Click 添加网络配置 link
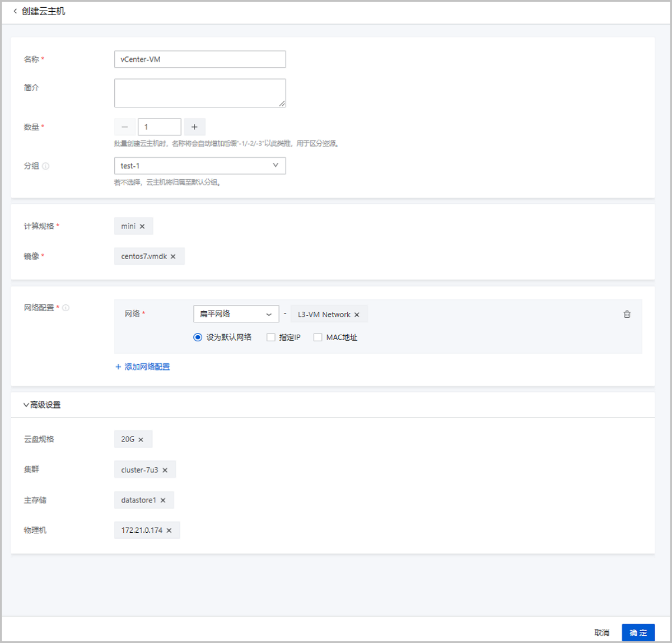672x643 pixels. click(142, 367)
